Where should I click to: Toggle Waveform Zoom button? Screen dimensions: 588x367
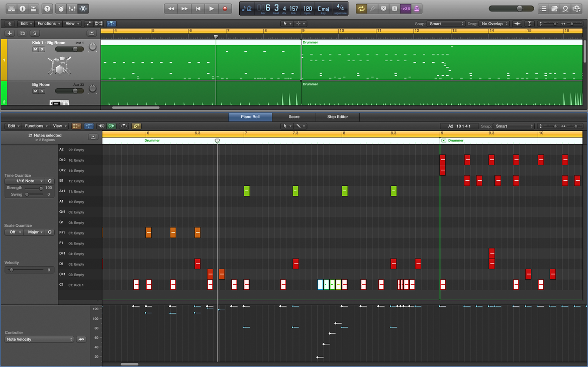click(517, 24)
